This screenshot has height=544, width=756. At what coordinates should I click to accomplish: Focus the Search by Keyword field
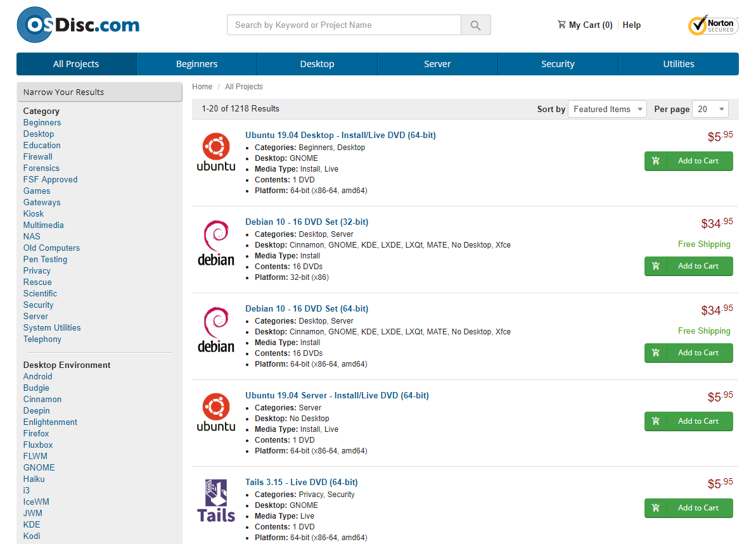tap(343, 25)
